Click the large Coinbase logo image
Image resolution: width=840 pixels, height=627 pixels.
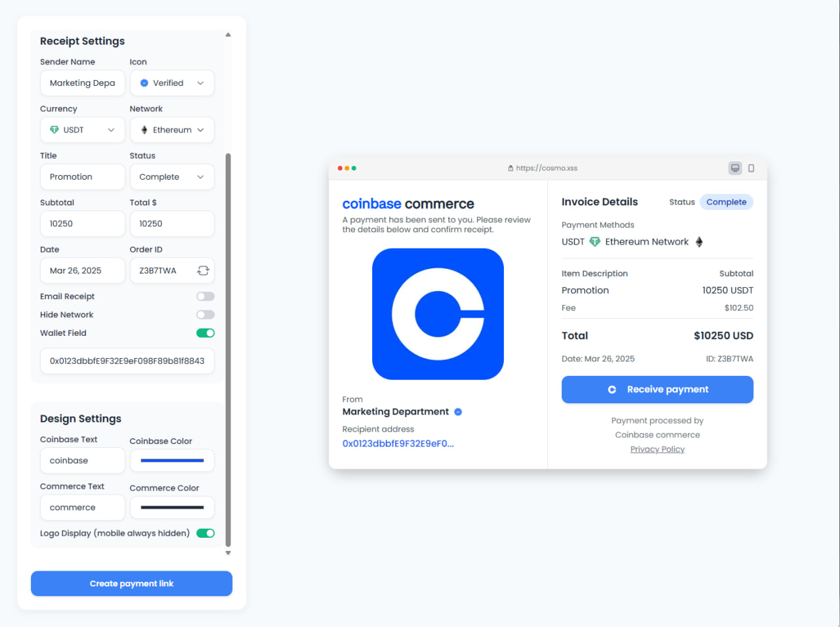438,314
